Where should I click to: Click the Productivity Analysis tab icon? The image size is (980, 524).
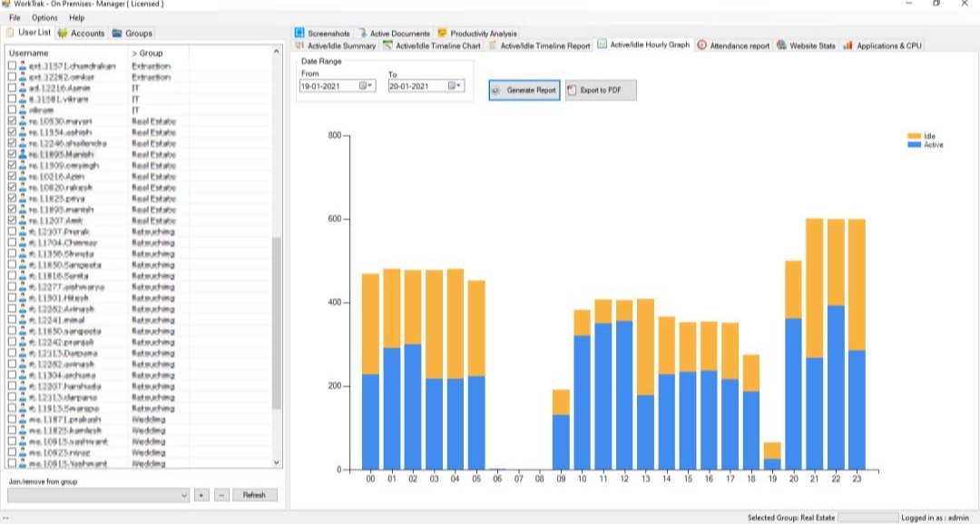click(x=443, y=33)
